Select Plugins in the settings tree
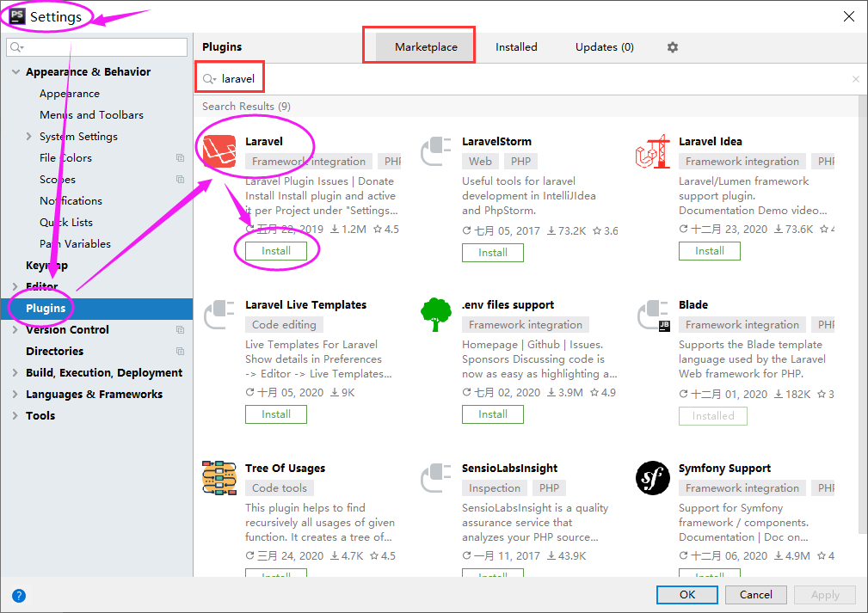Viewport: 868px width, 613px height. (97, 308)
